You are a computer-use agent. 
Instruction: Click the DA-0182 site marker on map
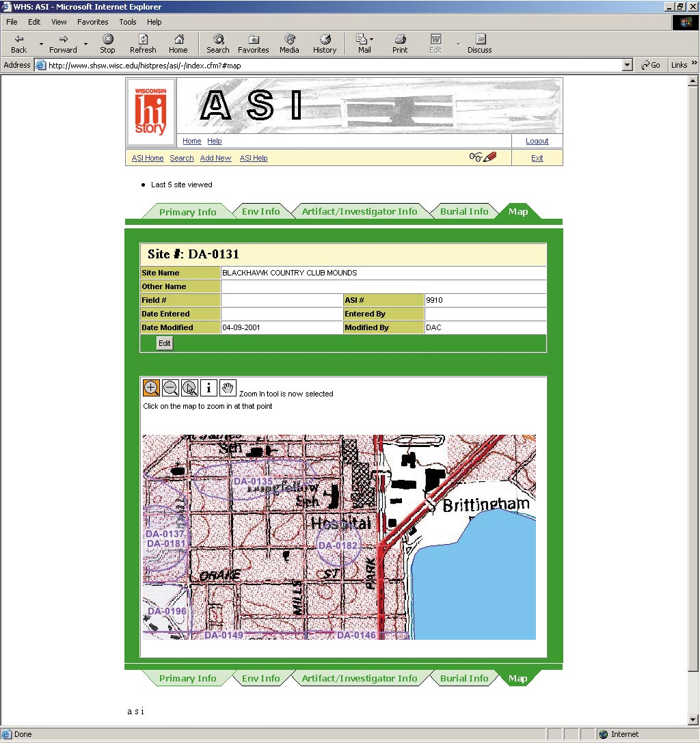(x=338, y=545)
